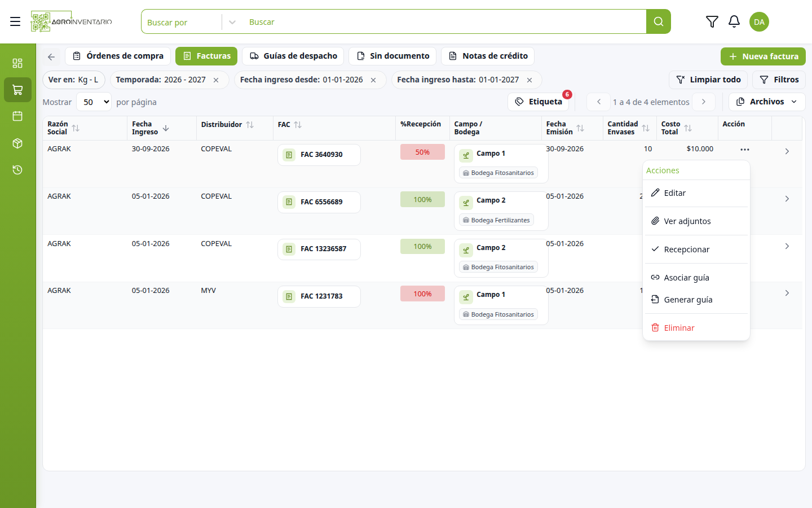The image size is (812, 508).
Task: Open calendar icon in sidebar
Action: click(17, 116)
